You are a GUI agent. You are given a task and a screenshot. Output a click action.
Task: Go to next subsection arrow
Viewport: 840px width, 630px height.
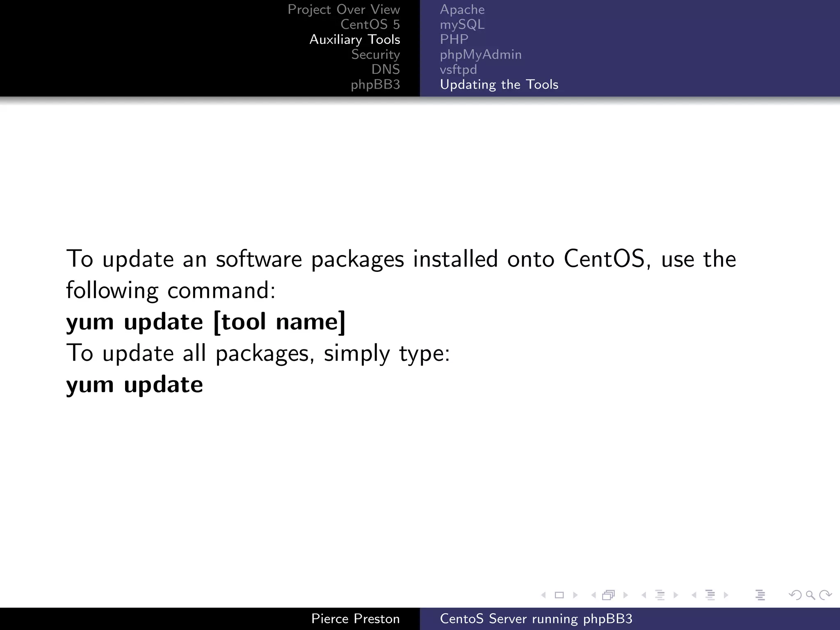(x=676, y=595)
